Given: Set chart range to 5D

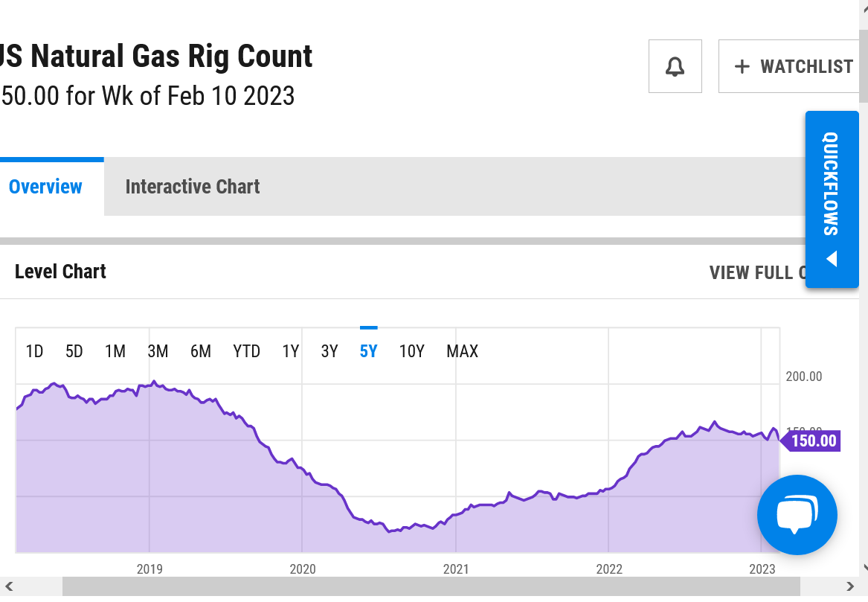Looking at the screenshot, I should (x=74, y=351).
